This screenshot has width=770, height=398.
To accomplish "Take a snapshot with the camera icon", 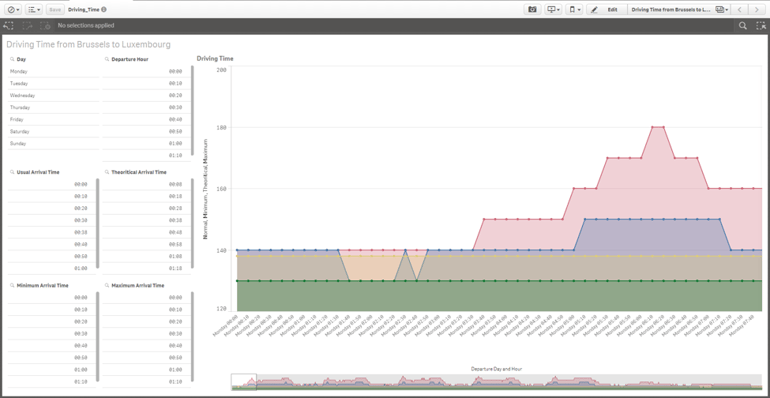I will 532,9.
